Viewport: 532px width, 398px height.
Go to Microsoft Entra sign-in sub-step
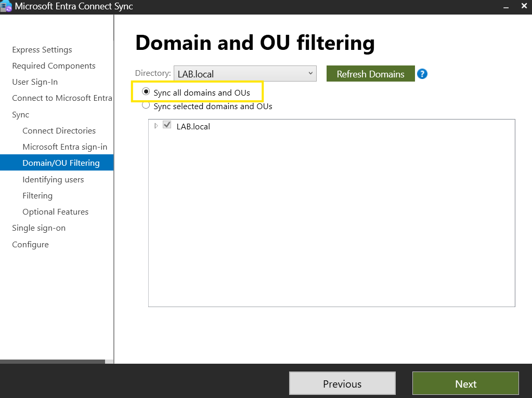(65, 147)
